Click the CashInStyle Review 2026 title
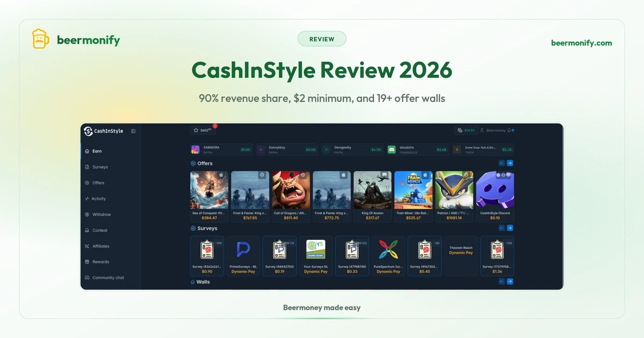 pos(322,70)
